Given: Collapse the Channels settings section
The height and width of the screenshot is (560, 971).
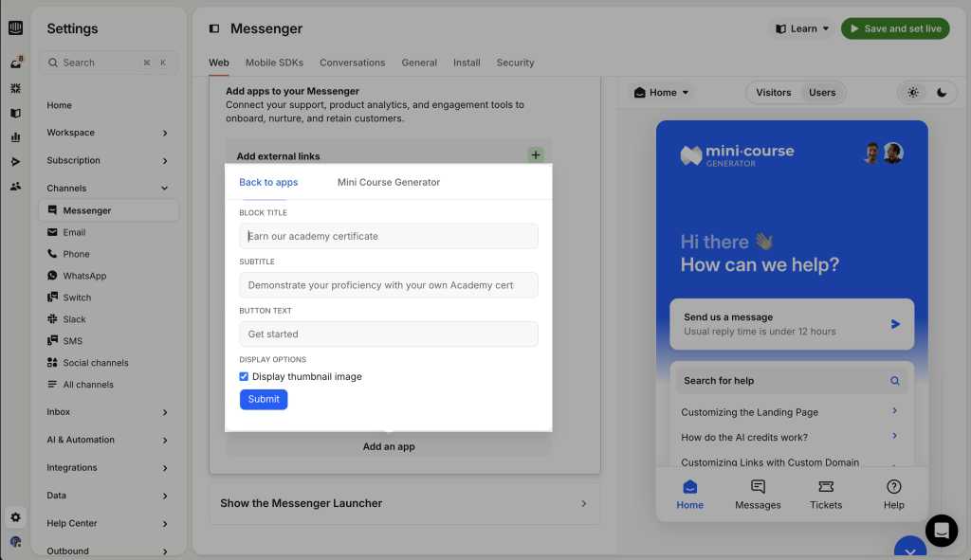Looking at the screenshot, I should tap(109, 189).
